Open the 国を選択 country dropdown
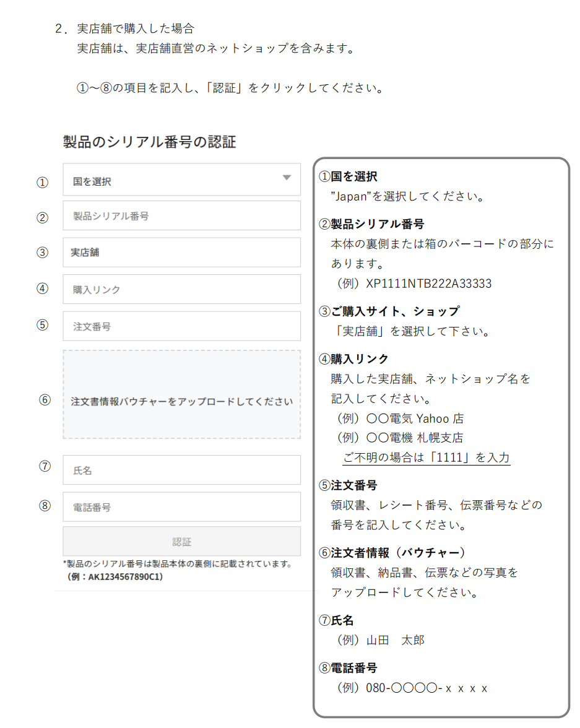 [x=181, y=180]
